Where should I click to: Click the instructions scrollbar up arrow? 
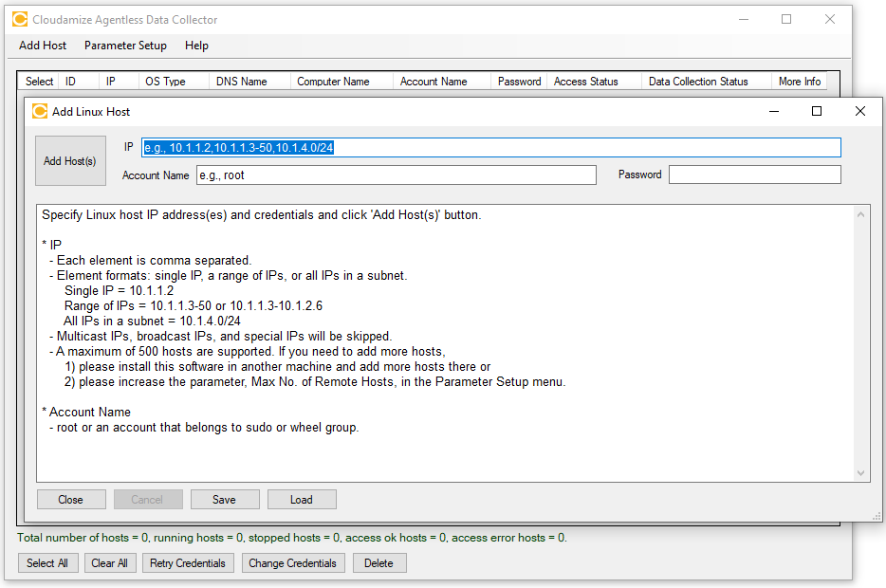[x=861, y=214]
